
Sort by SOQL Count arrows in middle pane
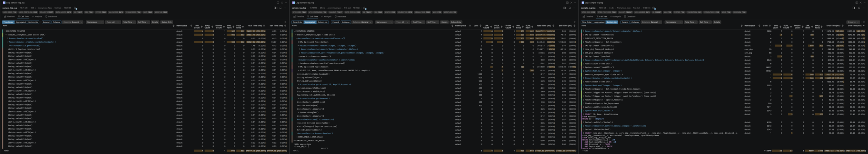tap(502, 27)
